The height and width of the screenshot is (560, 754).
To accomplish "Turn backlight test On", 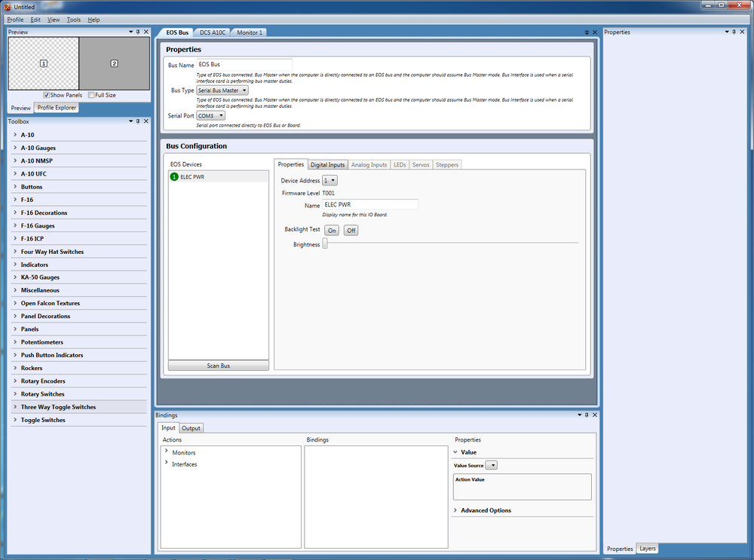I will tap(332, 230).
